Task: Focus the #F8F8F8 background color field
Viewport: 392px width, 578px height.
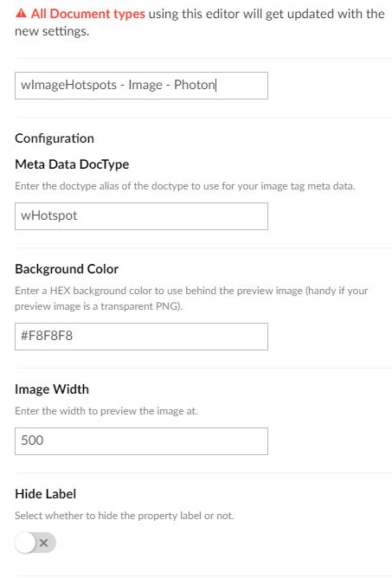Action: pos(141,337)
